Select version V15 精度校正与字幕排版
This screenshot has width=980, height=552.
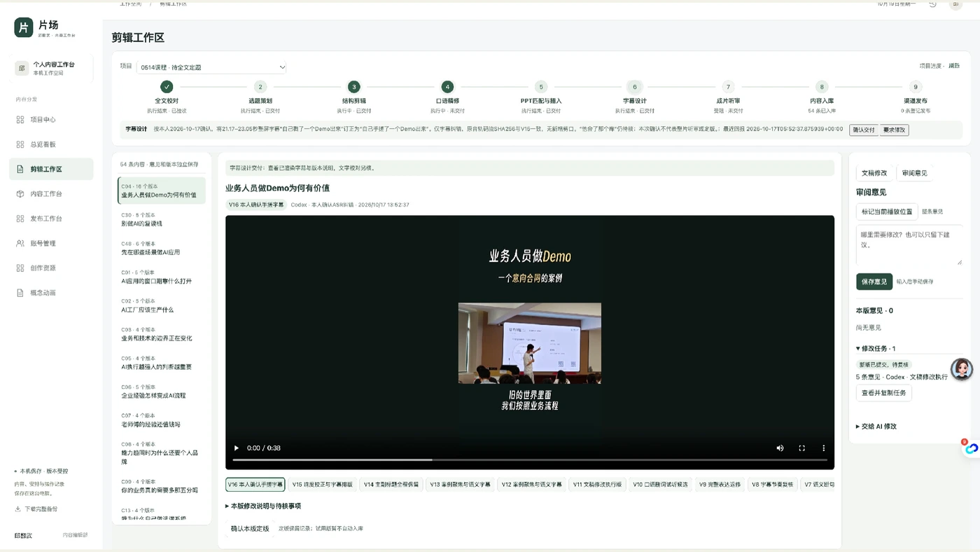click(322, 484)
